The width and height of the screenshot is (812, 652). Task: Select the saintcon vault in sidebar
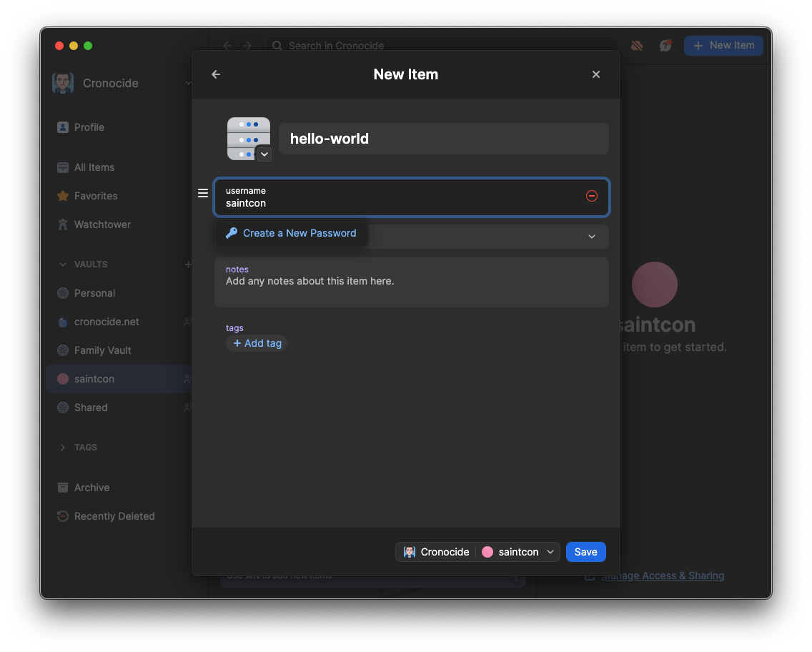118,379
